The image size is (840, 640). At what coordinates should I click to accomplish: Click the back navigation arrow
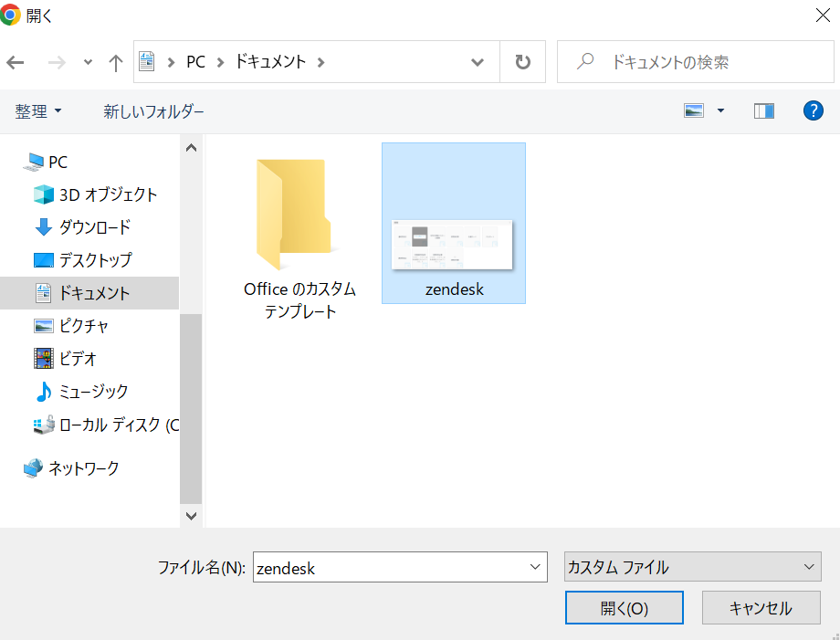(x=15, y=63)
